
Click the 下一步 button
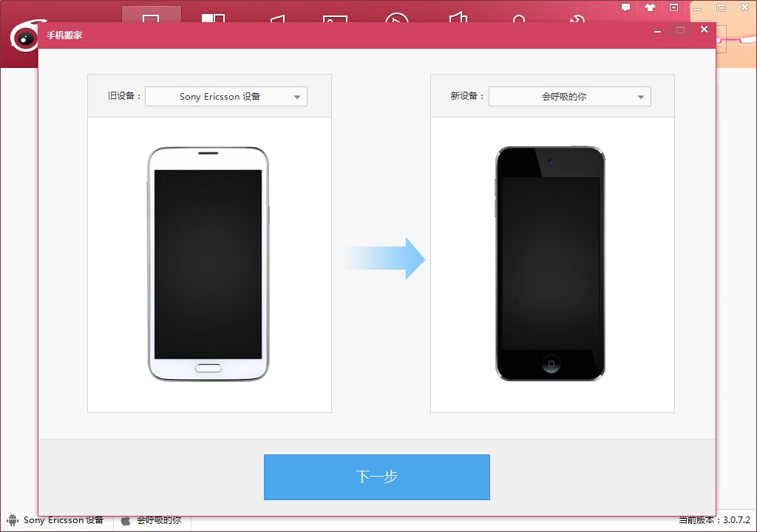point(376,477)
